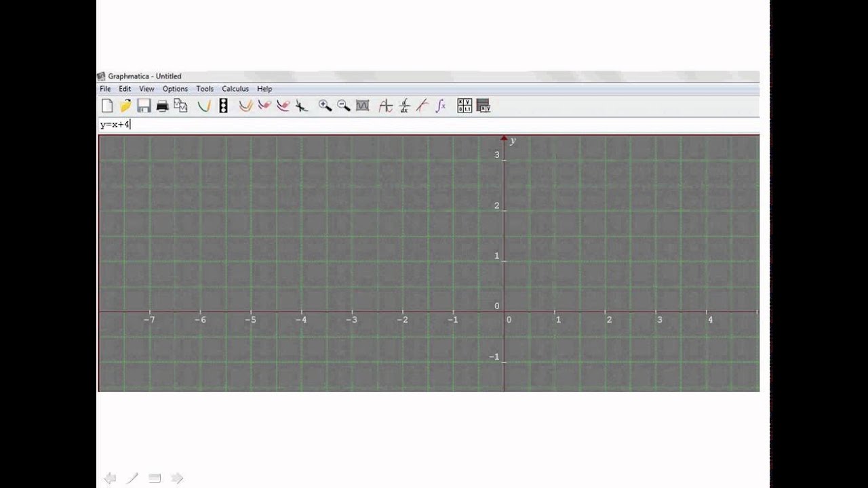This screenshot has width=868, height=488.
Task: Click the Integrate icon
Action: 441,106
